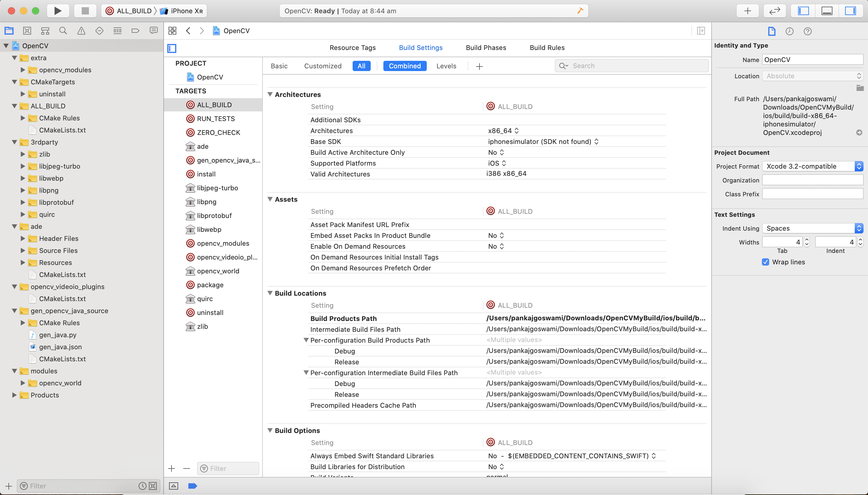868x495 pixels.
Task: Reveal the full path in Finder
Action: tap(859, 132)
